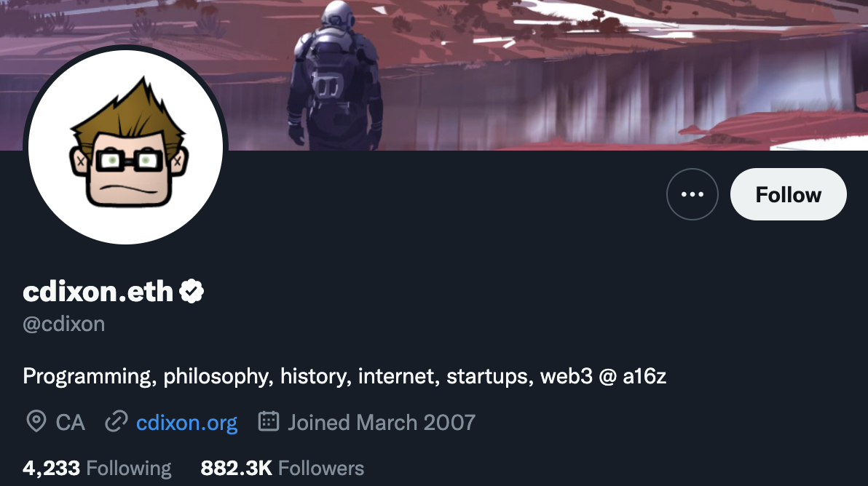
Task: Select the cdixon.eth display name
Action: click(98, 291)
